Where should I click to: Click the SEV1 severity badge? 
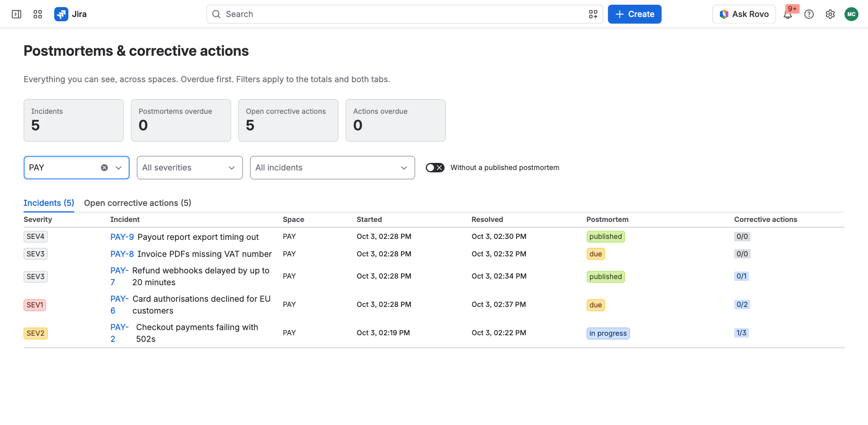pyautogui.click(x=35, y=305)
